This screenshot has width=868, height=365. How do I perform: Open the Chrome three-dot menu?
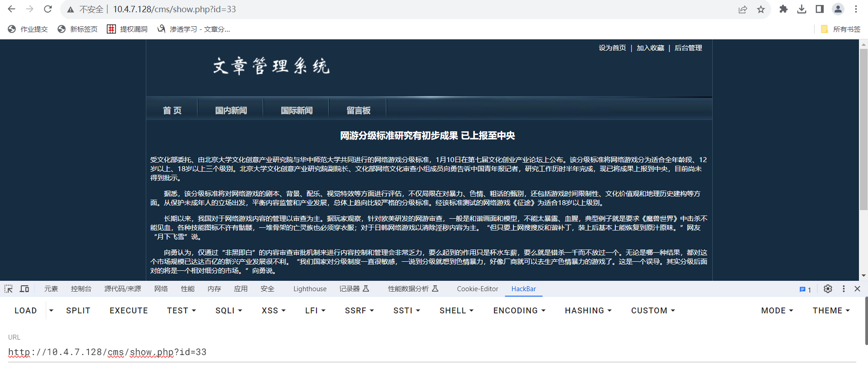tap(856, 9)
